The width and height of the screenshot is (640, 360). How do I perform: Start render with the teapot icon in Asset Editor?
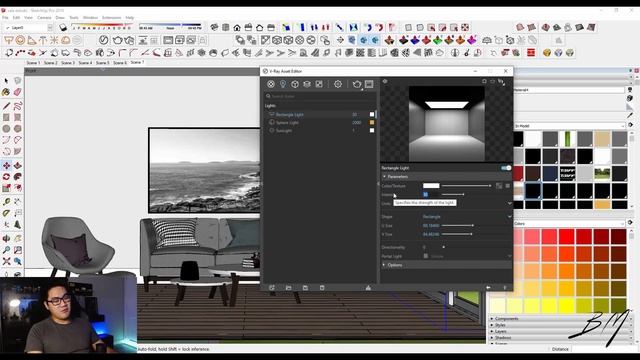click(357, 84)
